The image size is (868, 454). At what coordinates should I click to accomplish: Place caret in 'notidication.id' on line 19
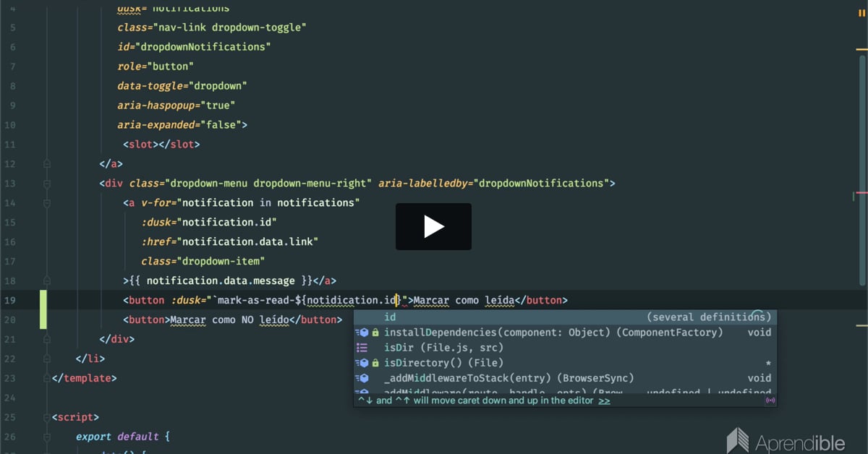click(x=352, y=300)
